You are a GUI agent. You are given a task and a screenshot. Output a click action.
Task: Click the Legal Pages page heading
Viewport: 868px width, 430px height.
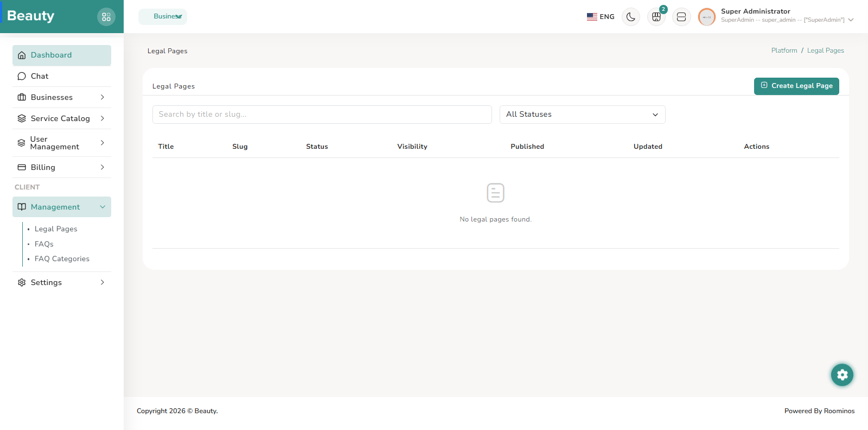pyautogui.click(x=168, y=51)
